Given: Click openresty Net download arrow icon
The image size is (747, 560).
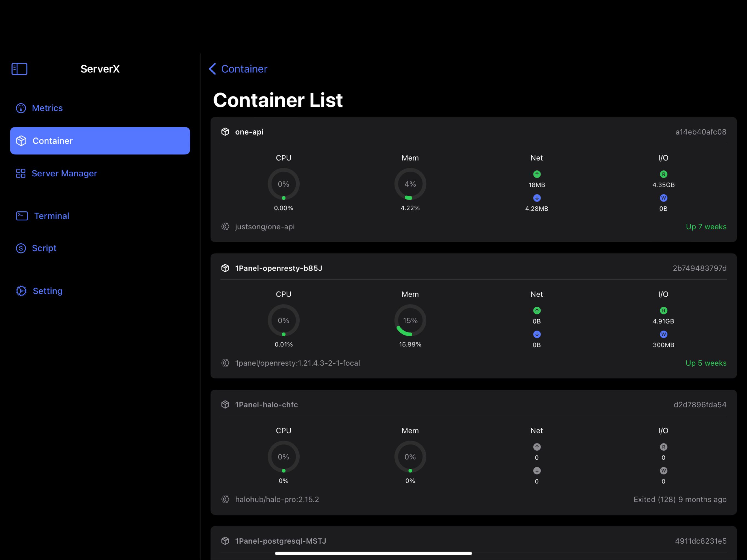Looking at the screenshot, I should 537,334.
